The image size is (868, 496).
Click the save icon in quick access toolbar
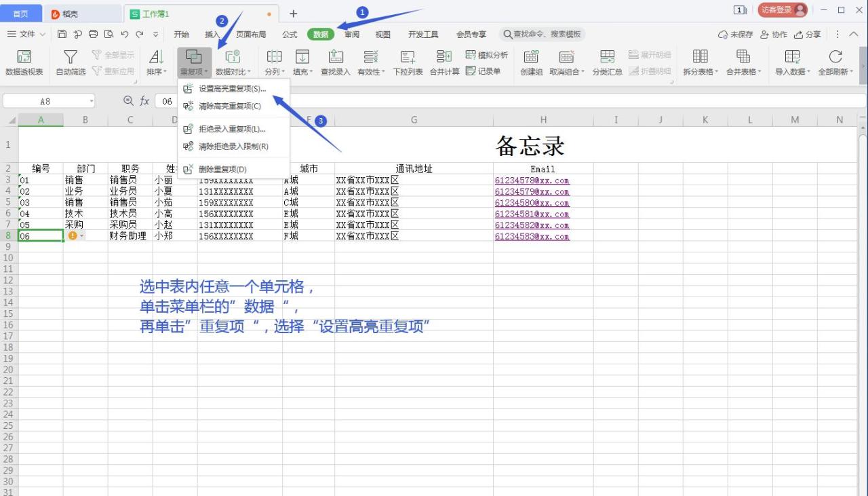point(62,35)
